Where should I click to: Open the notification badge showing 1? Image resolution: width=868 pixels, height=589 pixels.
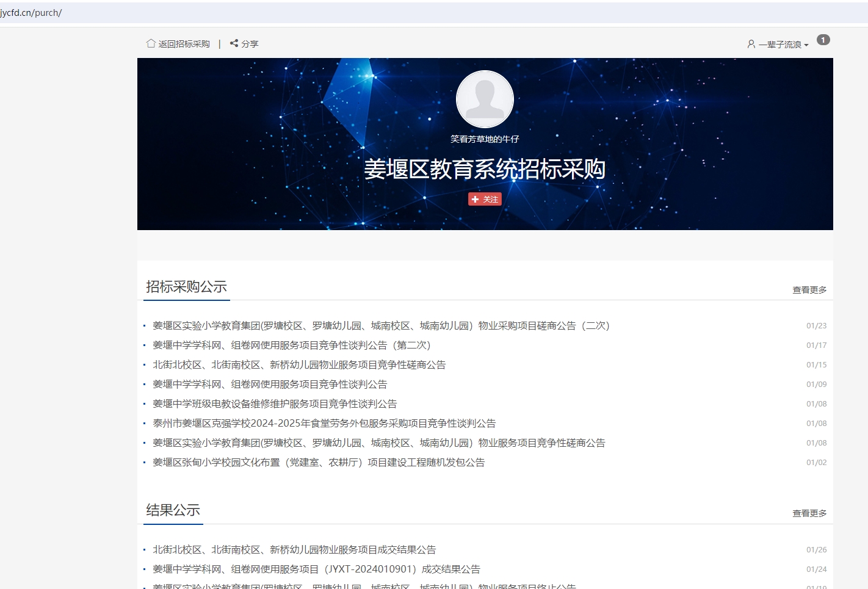pyautogui.click(x=823, y=40)
